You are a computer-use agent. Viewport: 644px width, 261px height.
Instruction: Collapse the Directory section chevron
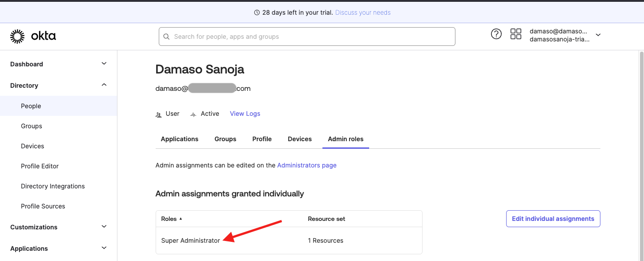click(104, 85)
